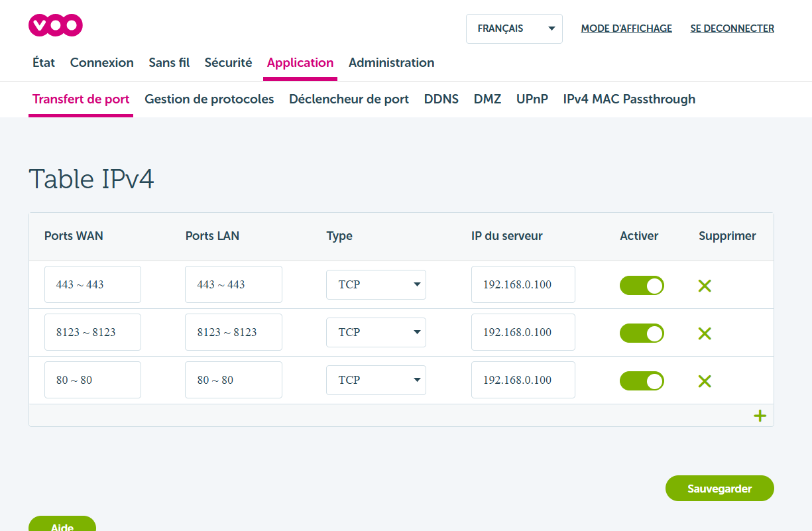Open Déclencheur de port subtab
This screenshot has height=531, width=812.
pos(349,99)
